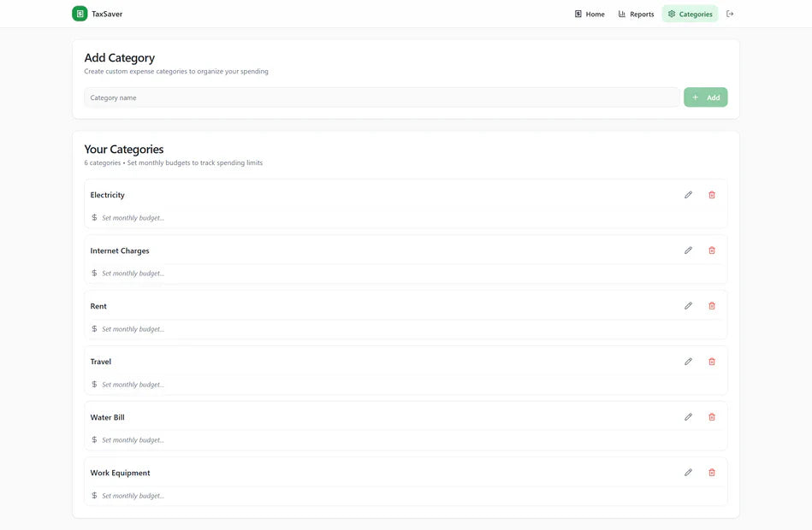Delete the Work Equipment category
Image resolution: width=812 pixels, height=530 pixels.
click(712, 473)
